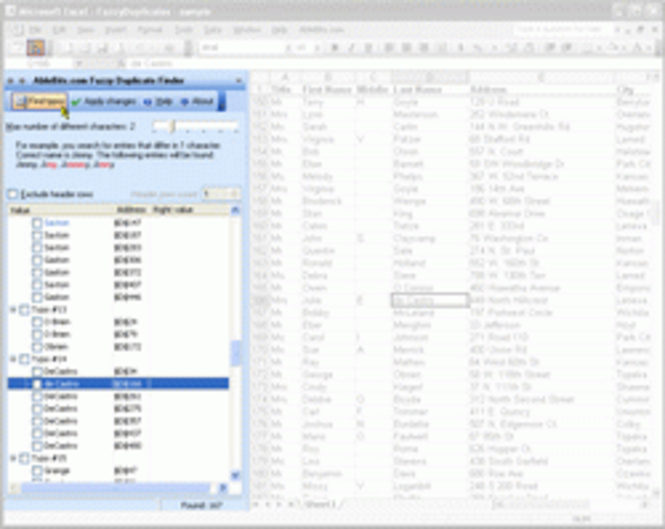Click the First Name header cell
This screenshot has width=665, height=529.
click(327, 90)
